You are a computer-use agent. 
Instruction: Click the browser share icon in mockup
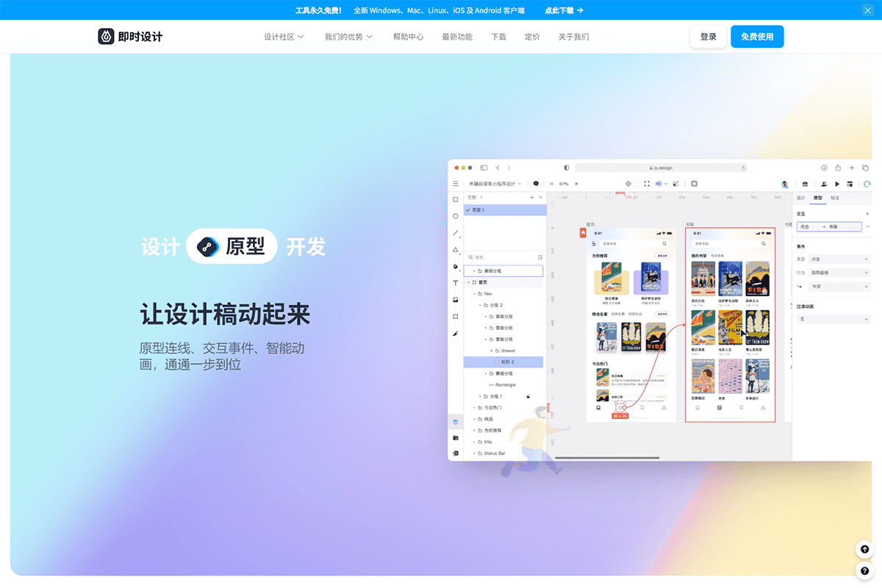pos(838,168)
